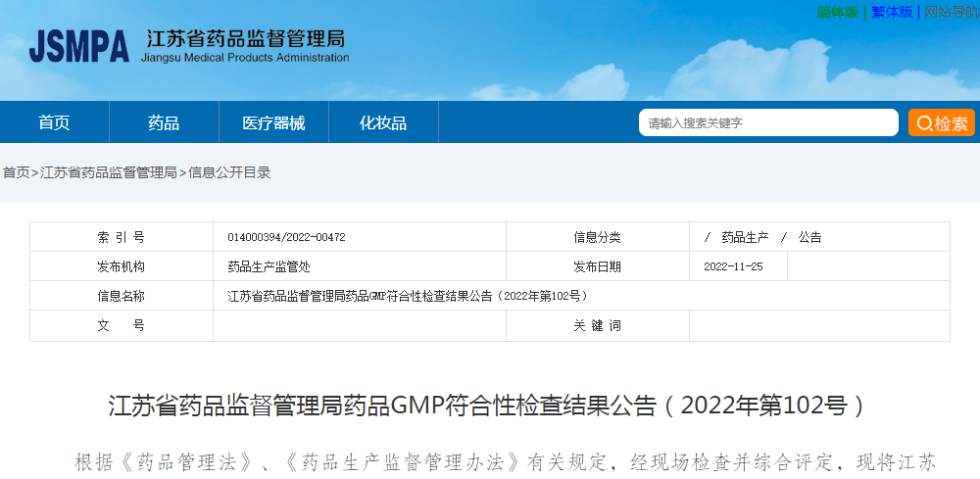Switch to 简体版 language

pos(837,12)
